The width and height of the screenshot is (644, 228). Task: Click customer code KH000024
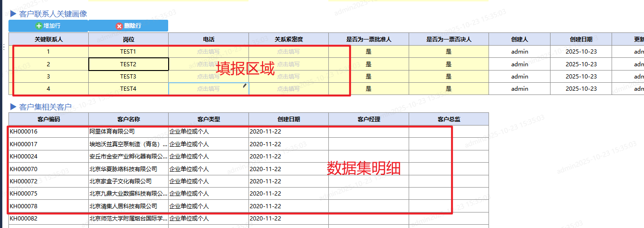coord(23,156)
